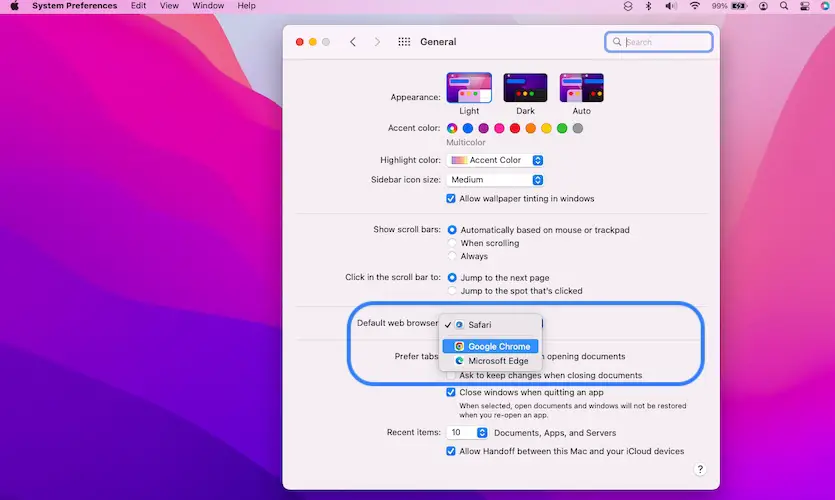The width and height of the screenshot is (835, 500).
Task: Select the Auto appearance thumbnail
Action: 581,88
